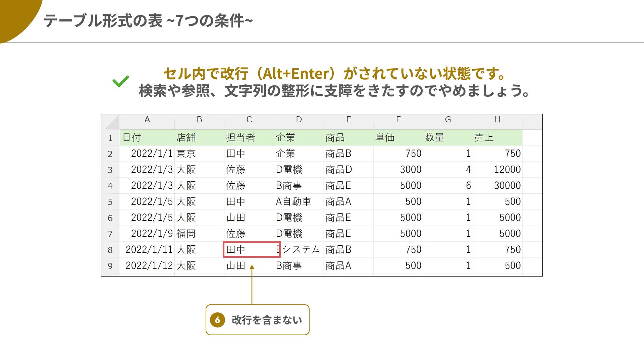Screen dimensions: 644x362
Task: Click the 単価 header cell
Action: (398, 137)
